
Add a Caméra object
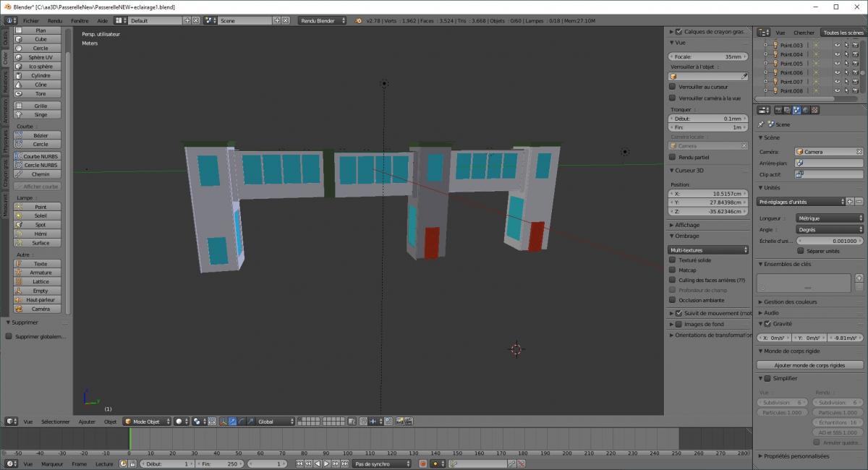click(x=41, y=309)
